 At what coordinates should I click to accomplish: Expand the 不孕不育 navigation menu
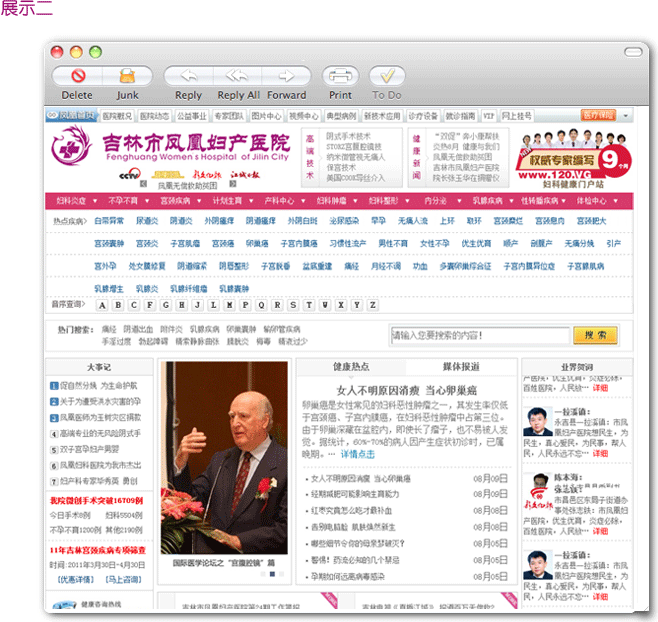pyautogui.click(x=128, y=201)
